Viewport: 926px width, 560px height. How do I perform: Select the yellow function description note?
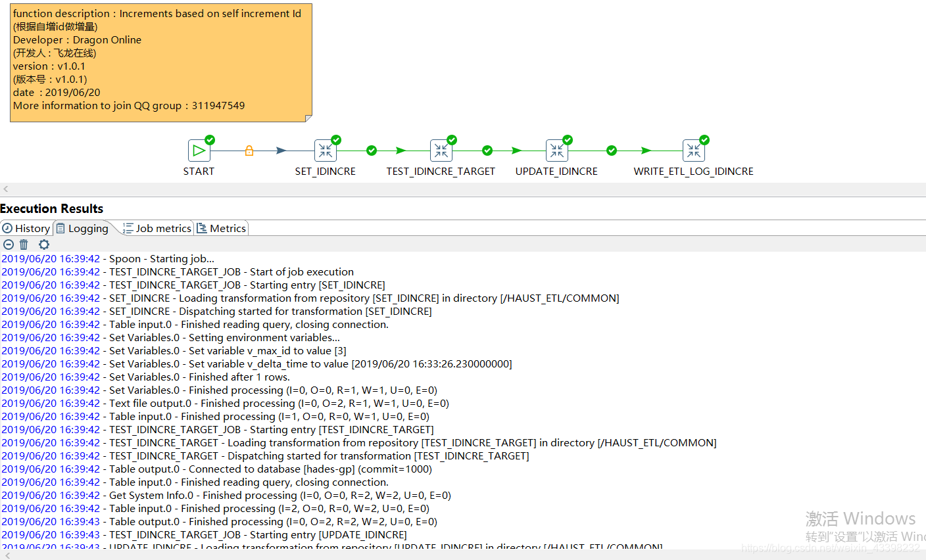[x=161, y=62]
